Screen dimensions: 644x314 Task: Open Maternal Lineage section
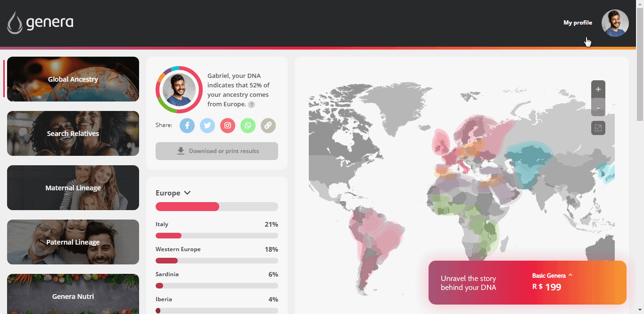coord(73,188)
